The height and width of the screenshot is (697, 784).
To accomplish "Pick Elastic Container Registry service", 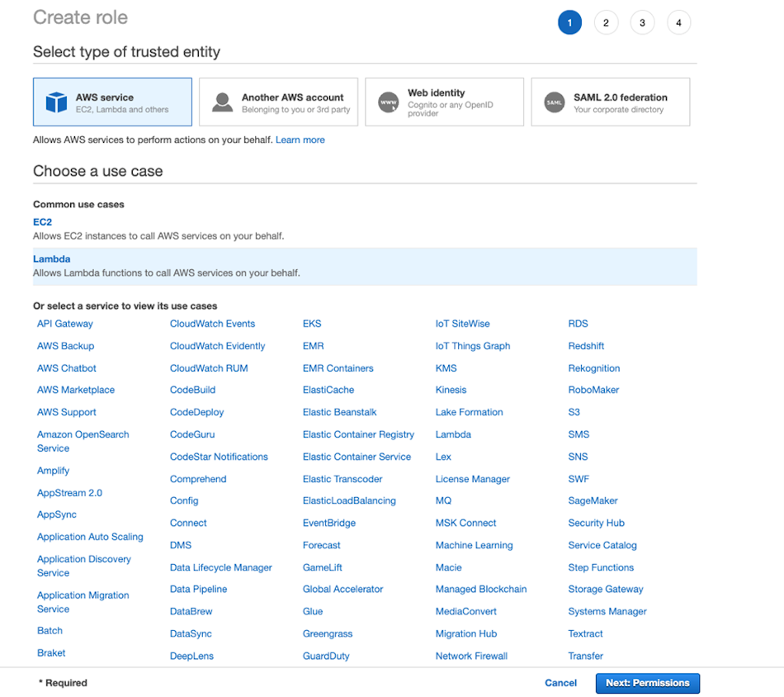I will tap(358, 435).
